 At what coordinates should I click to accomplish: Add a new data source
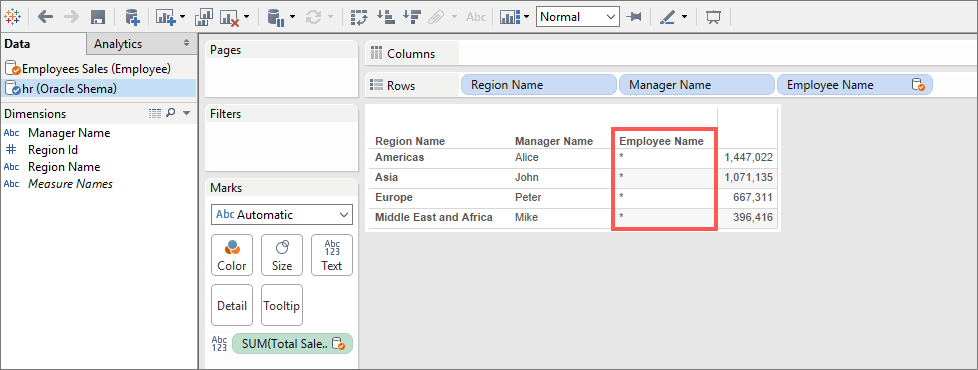(132, 17)
